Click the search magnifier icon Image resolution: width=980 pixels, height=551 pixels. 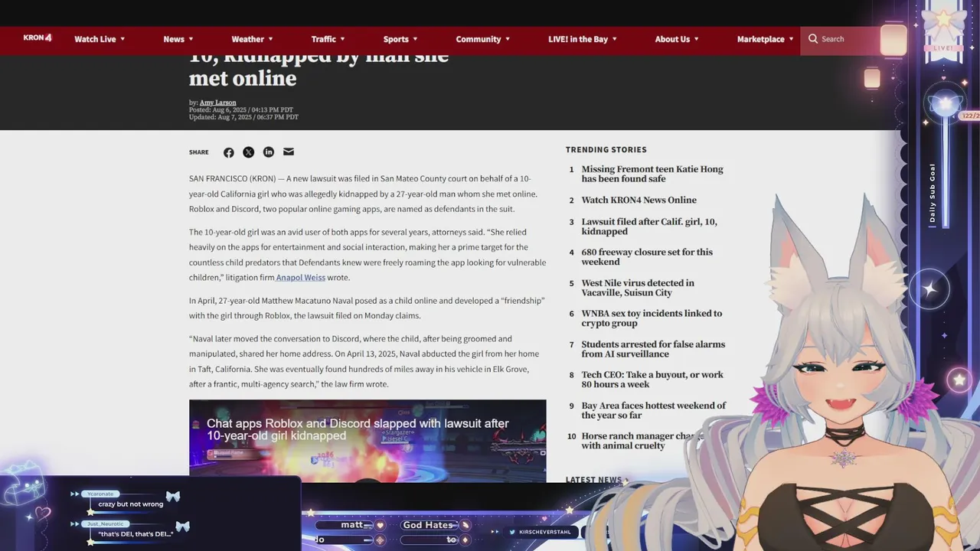click(813, 38)
